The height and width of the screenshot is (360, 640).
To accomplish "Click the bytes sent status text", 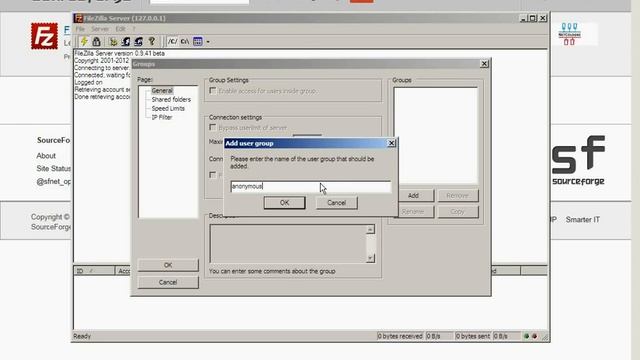I will pos(473,336).
